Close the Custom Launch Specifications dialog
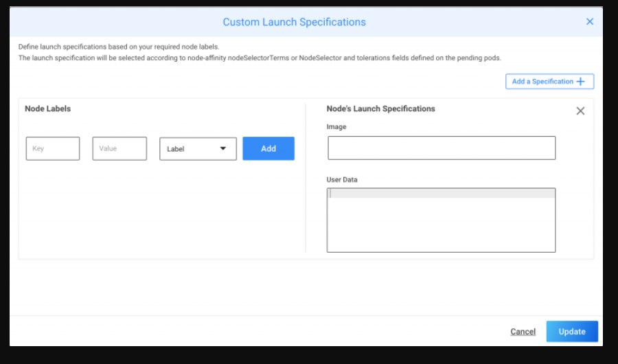Screen dimensions: 618x364 (x=589, y=22)
